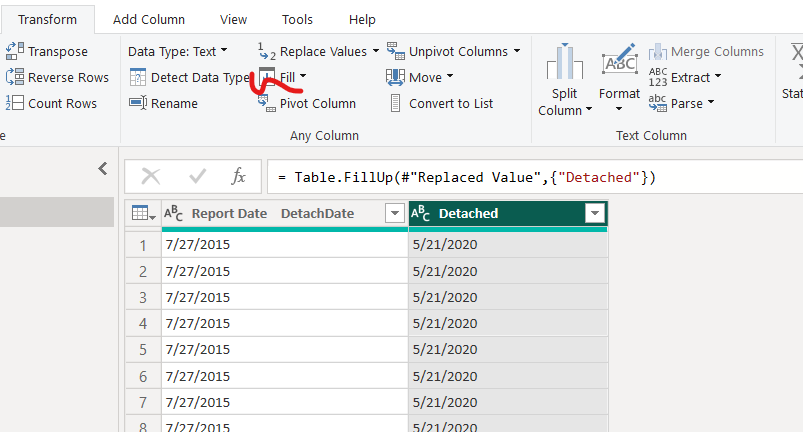Open the Format dropdown arrow
Screen dimensions: 803x432
[x=619, y=109]
